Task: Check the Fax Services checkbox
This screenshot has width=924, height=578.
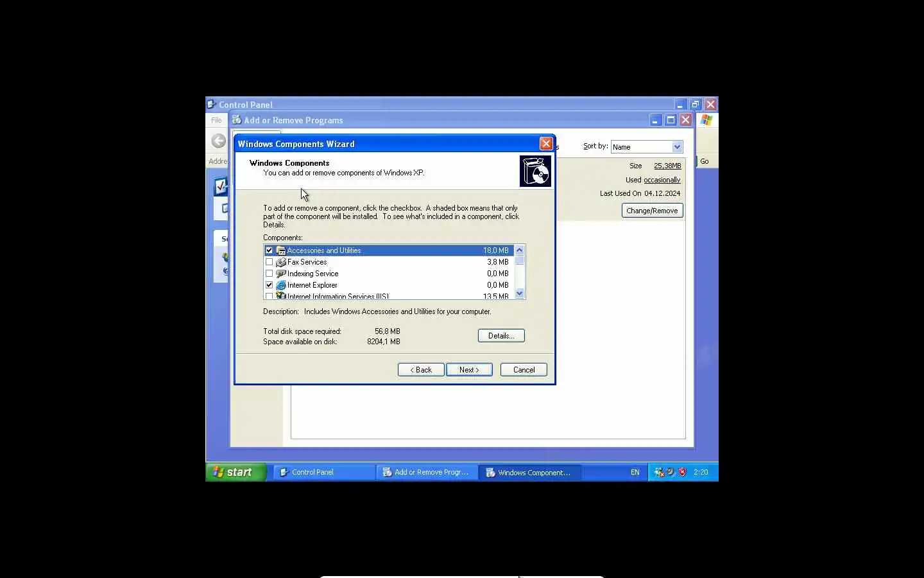Action: [269, 262]
